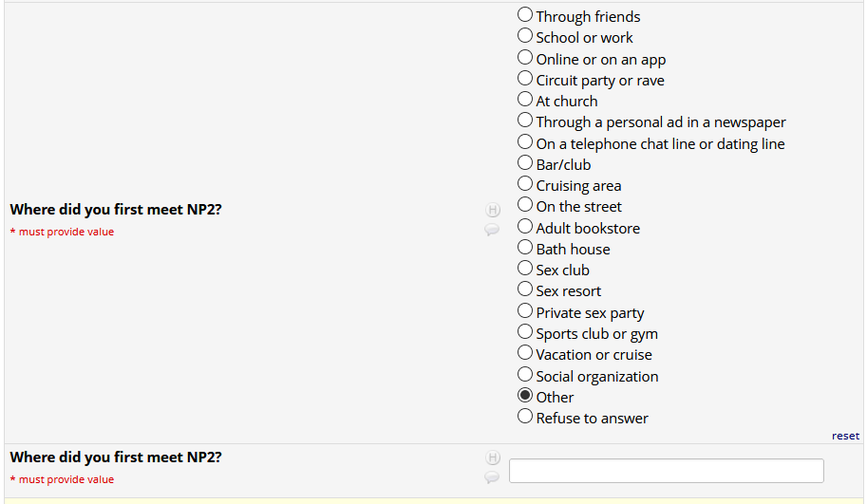The height and width of the screenshot is (504, 867).
Task: Pick 'Circuit party or rave' option
Action: tap(525, 79)
